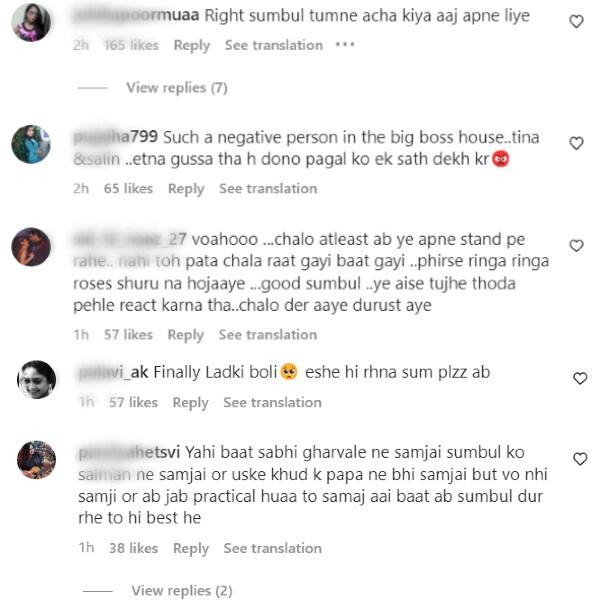See translation of 'Such a negative person' comment
Viewport: 600px width, 600px height.
268,189
